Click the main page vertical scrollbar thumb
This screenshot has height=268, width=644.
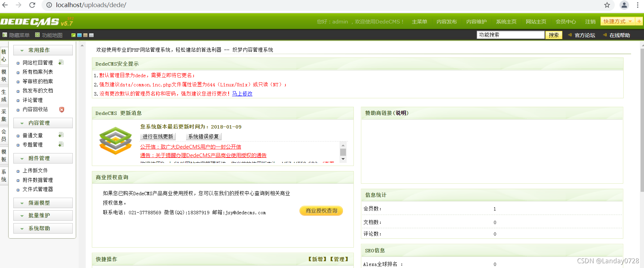coord(642,120)
